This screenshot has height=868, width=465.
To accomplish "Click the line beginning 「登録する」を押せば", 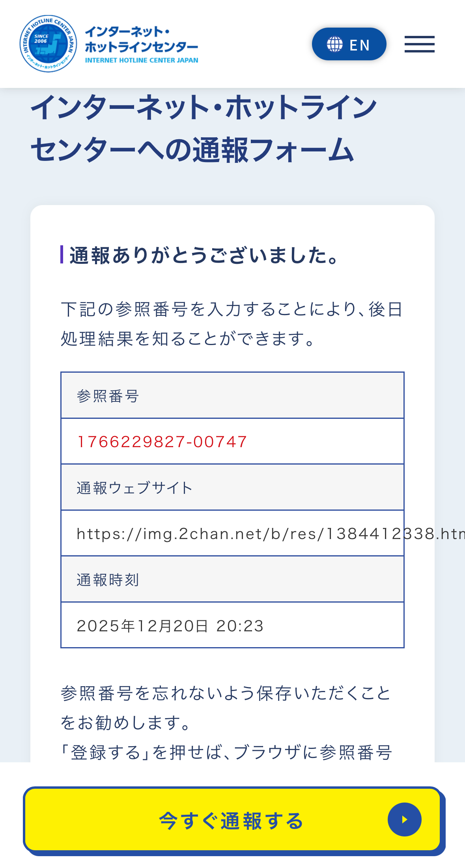I will pos(227,752).
